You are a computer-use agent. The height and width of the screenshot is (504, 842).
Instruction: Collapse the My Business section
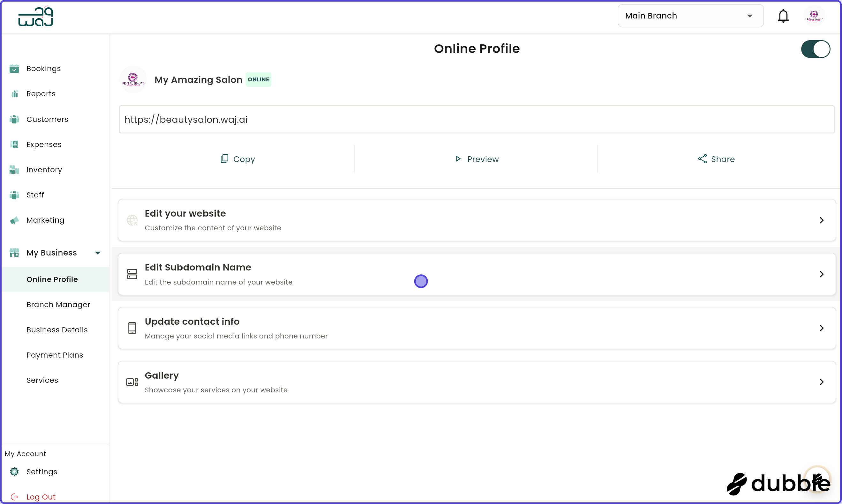coord(98,253)
